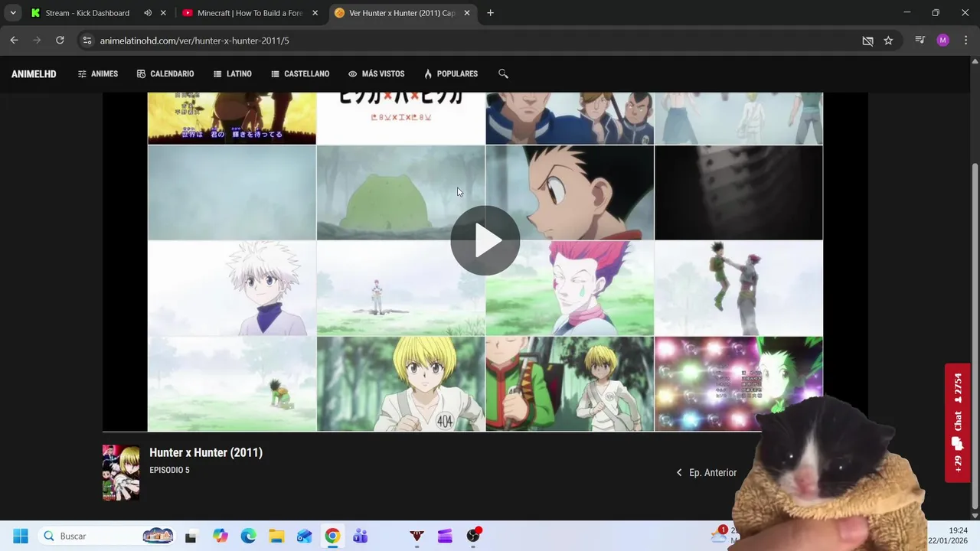Open OBS Studio from the taskbar
Screen dimensions: 980x551
tap(473, 536)
